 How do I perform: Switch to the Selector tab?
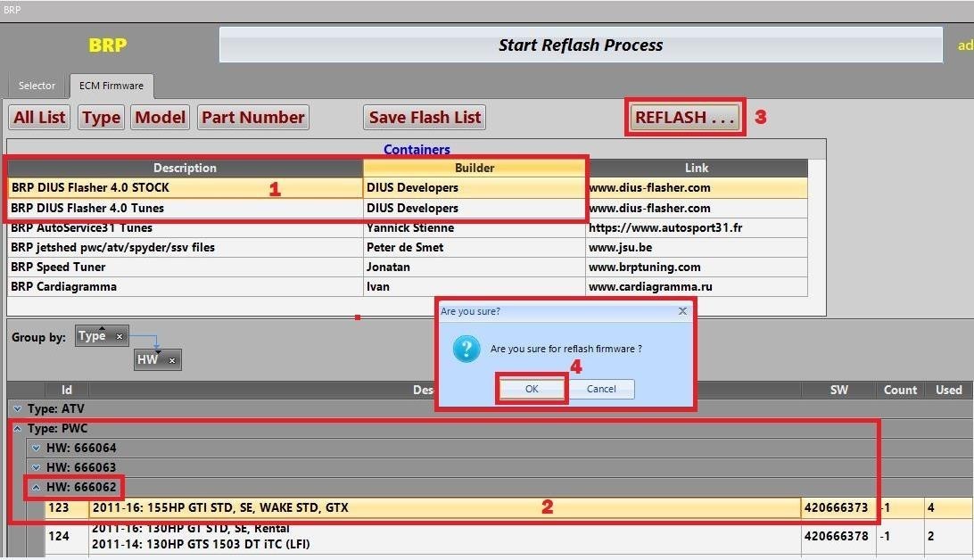pyautogui.click(x=37, y=85)
